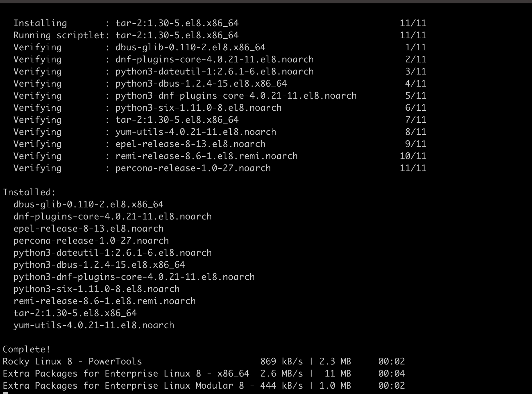Image resolution: width=532 pixels, height=394 pixels.
Task: Click python3-six package in the Installed list
Action: coord(96,289)
